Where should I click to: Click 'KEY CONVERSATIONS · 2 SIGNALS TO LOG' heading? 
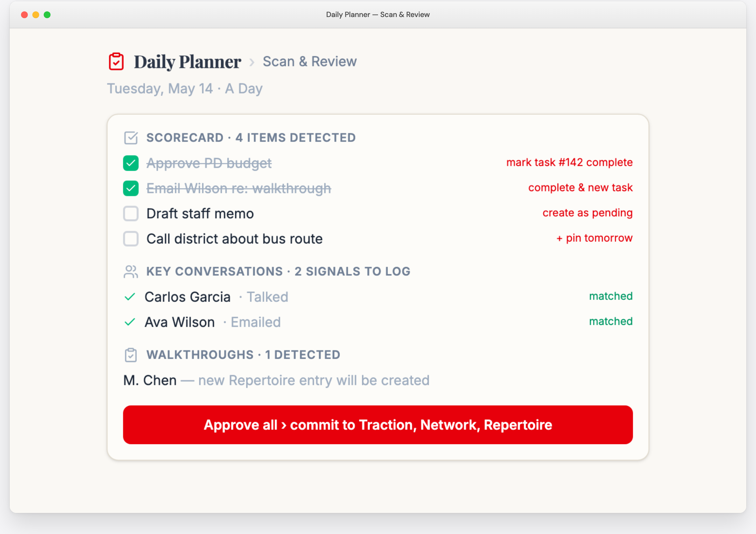279,271
